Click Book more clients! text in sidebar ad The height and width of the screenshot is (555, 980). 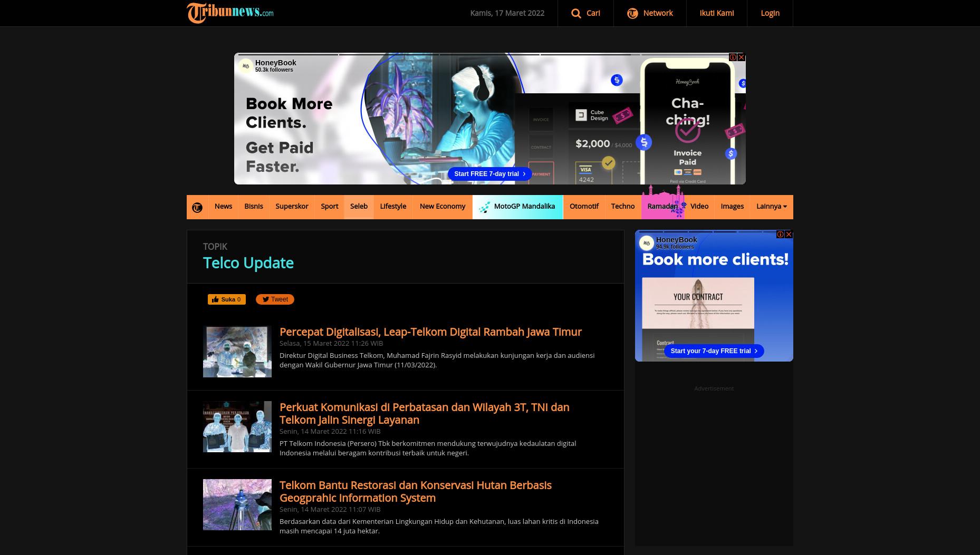pyautogui.click(x=715, y=259)
